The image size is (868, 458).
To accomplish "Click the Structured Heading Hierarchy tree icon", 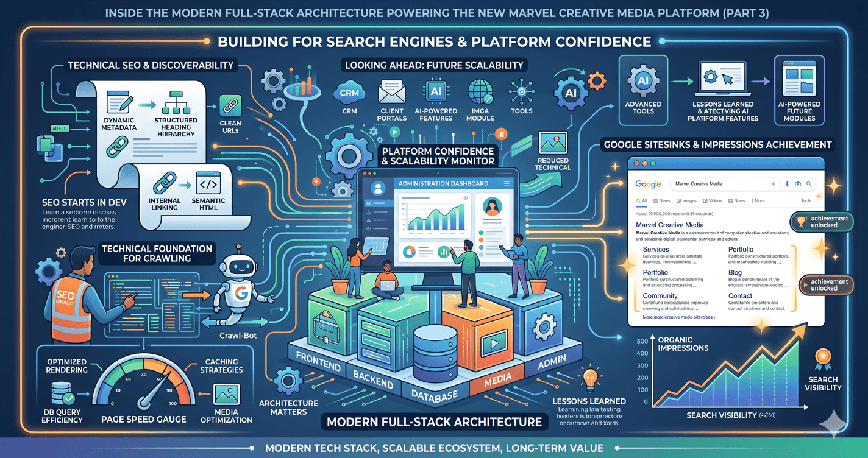I will (175, 102).
